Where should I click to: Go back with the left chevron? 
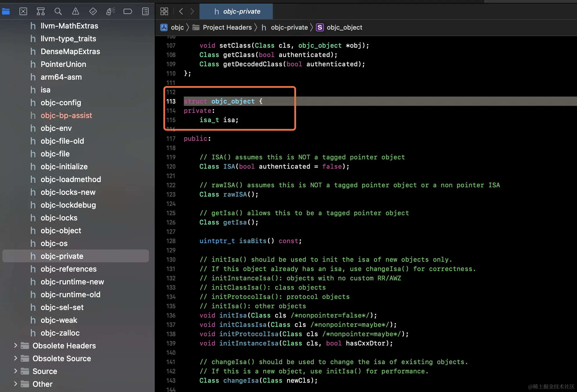tap(181, 12)
